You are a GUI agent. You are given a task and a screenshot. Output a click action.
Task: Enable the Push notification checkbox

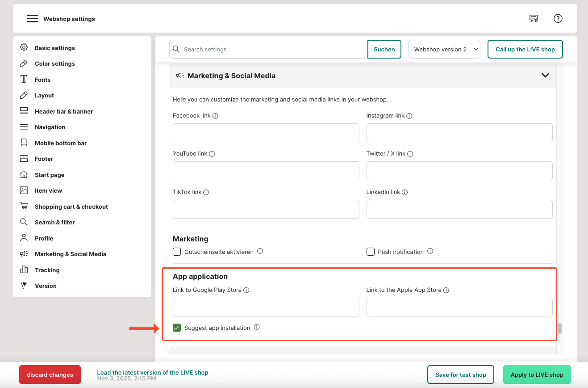(x=370, y=252)
